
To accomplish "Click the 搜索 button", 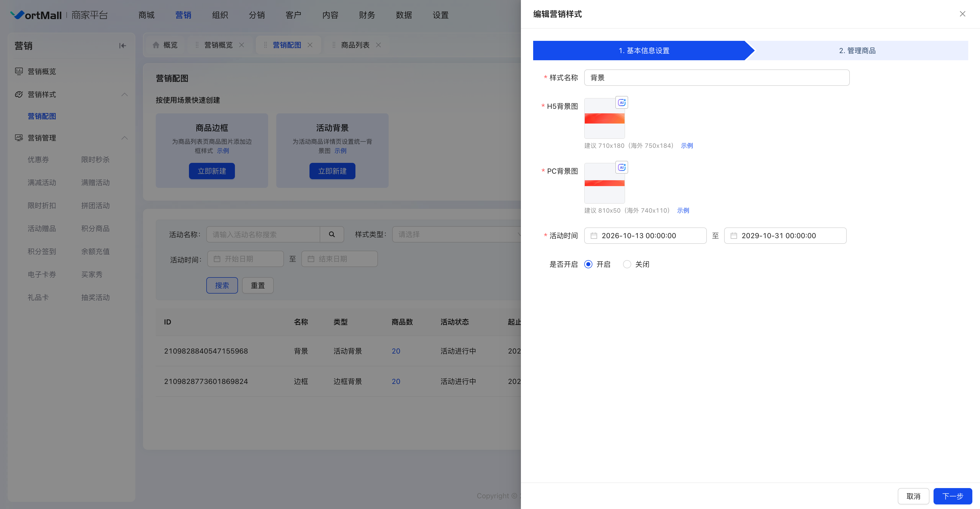I will tap(222, 285).
